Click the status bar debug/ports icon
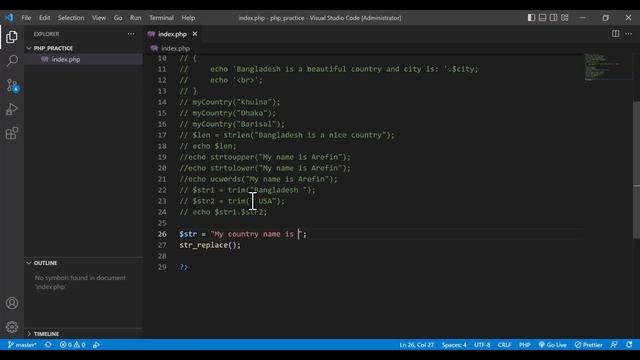 (x=96, y=345)
